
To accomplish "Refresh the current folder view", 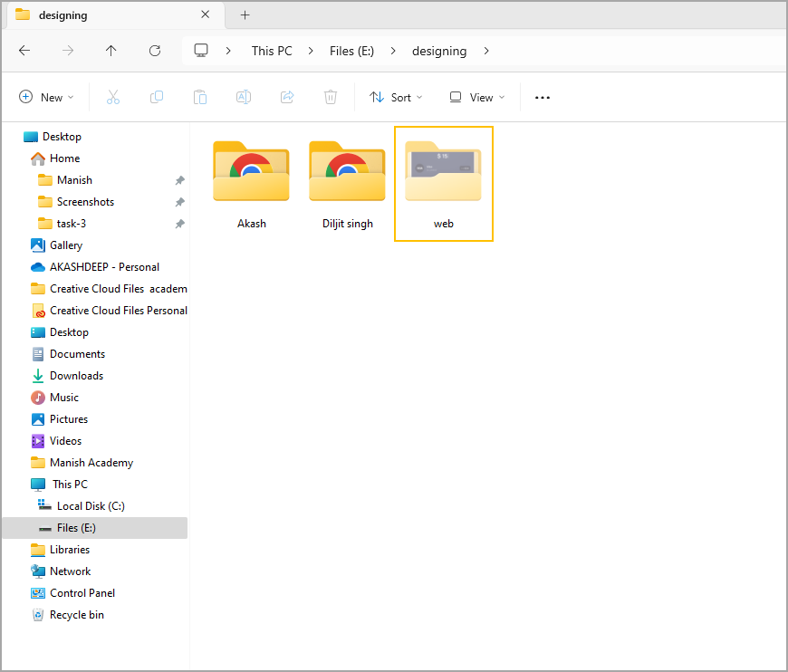I will [x=155, y=51].
